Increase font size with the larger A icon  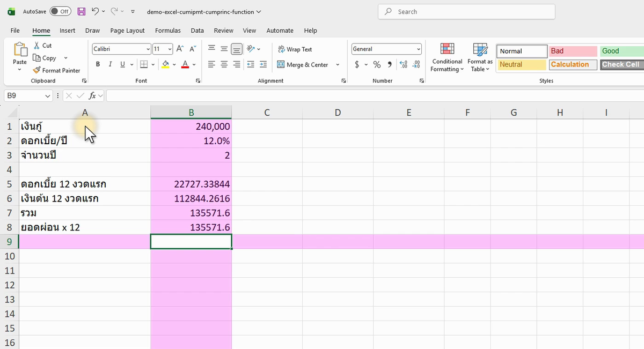point(180,49)
